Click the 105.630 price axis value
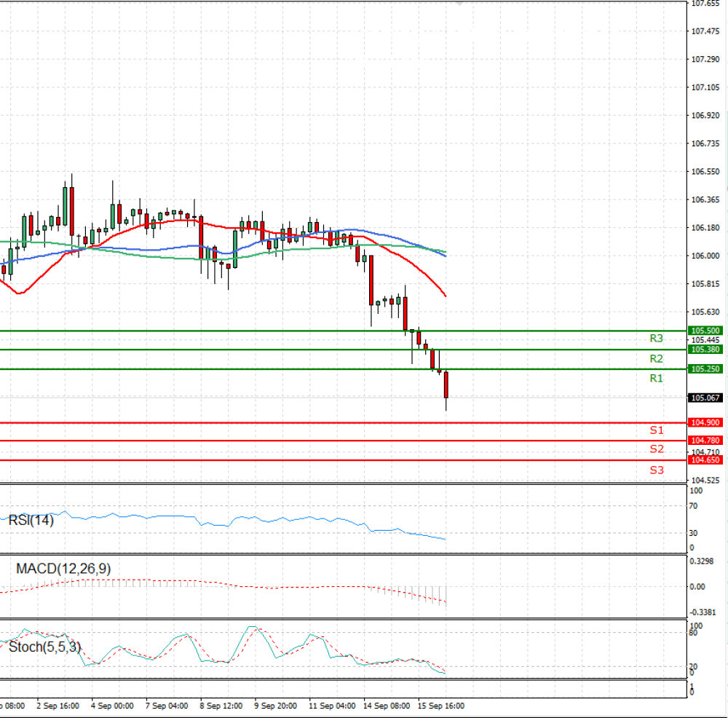Screen dimensions: 728x718 click(705, 312)
